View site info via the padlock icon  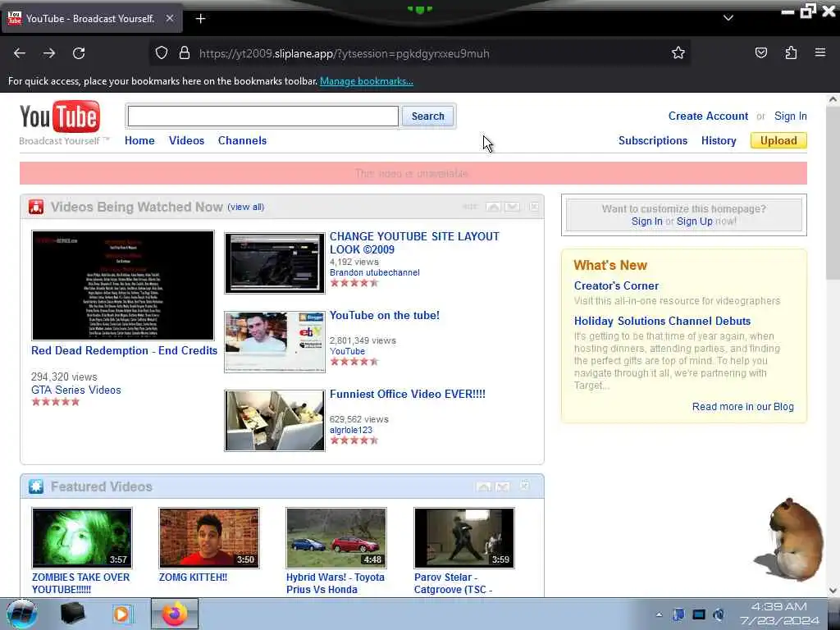[185, 52]
